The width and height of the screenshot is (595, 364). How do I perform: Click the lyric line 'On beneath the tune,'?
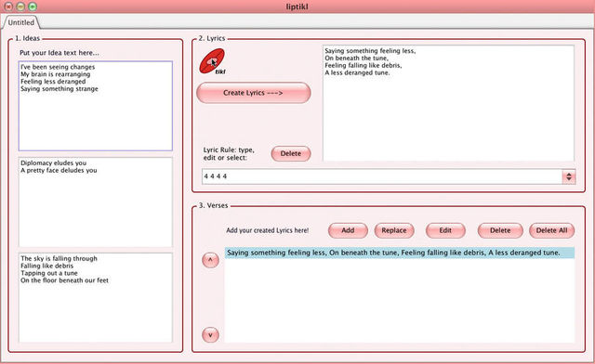pos(357,58)
